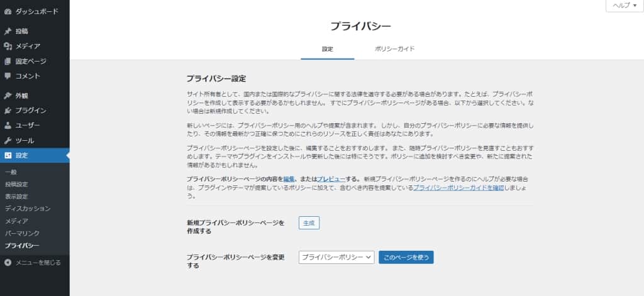The width and height of the screenshot is (644, 296).
Task: Click the Pages icon beside 固定ページ
Action: (8, 61)
